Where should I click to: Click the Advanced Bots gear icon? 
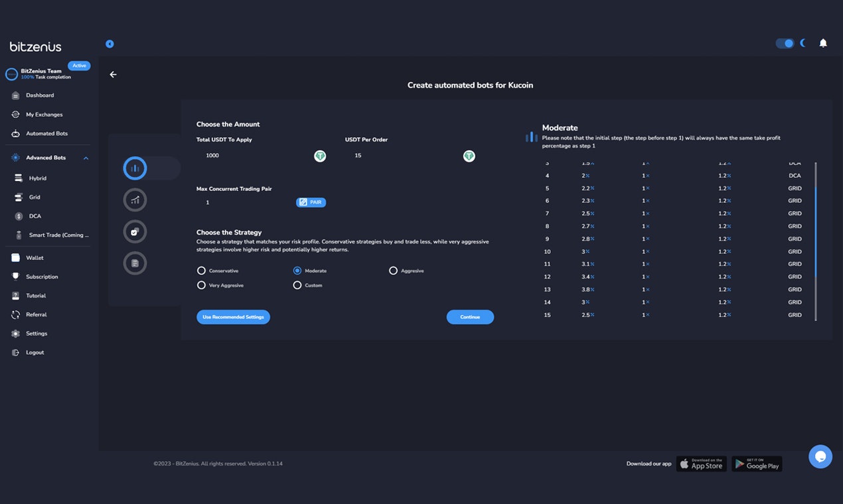(15, 158)
